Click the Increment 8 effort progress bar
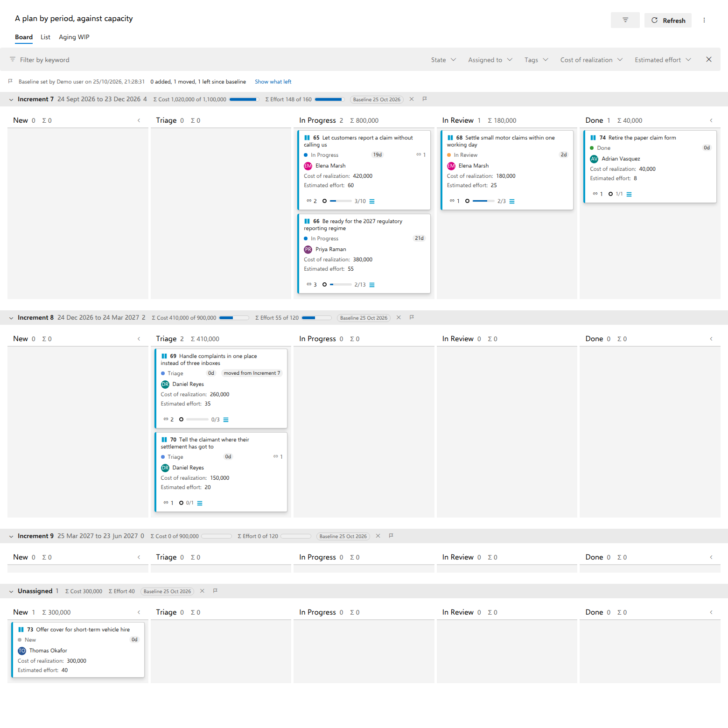728x728 pixels. pyautogui.click(x=316, y=318)
